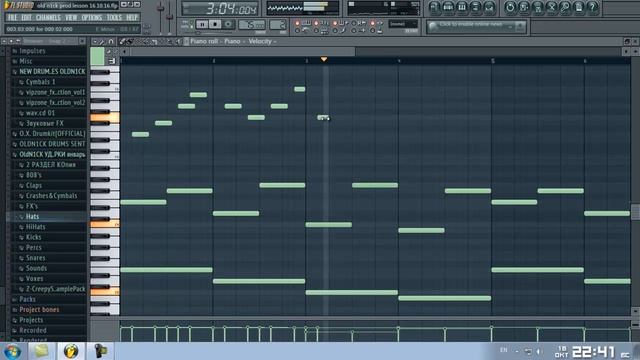
Task: Open the file explorer folder in taskbar
Action: tap(41, 351)
